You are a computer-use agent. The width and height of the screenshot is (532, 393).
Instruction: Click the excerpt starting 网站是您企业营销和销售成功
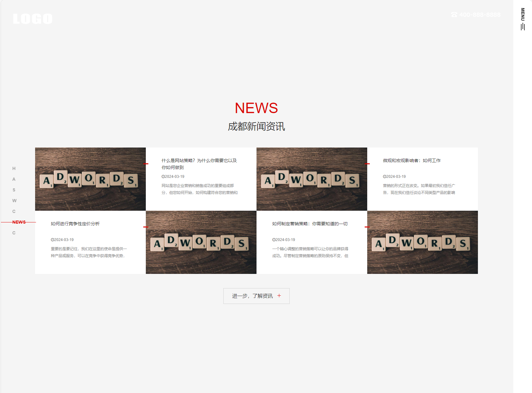pos(200,189)
